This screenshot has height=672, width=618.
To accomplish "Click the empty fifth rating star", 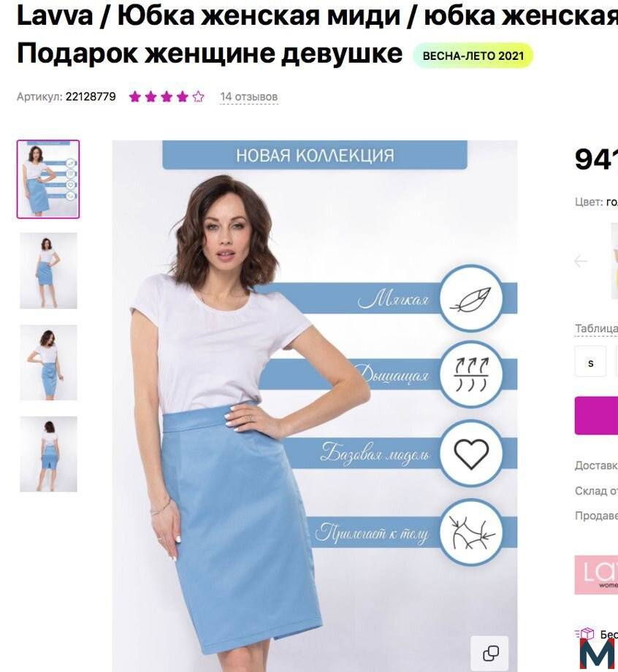I will click(198, 96).
